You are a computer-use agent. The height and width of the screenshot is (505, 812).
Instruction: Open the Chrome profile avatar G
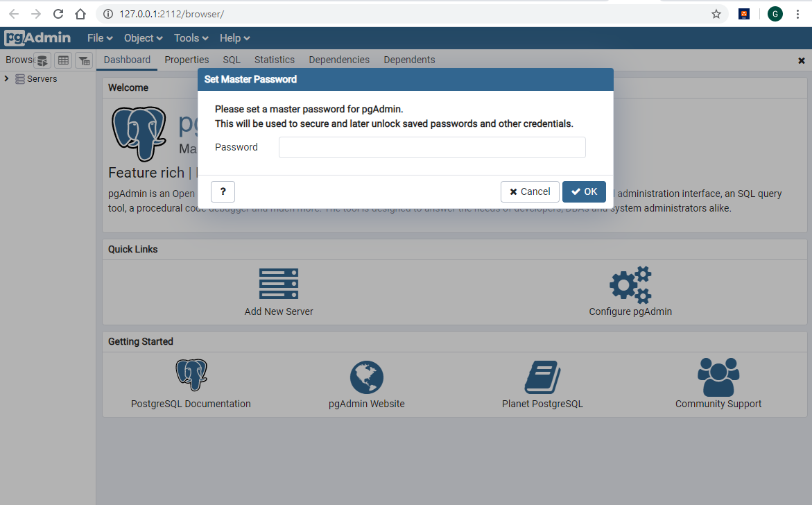tap(775, 14)
